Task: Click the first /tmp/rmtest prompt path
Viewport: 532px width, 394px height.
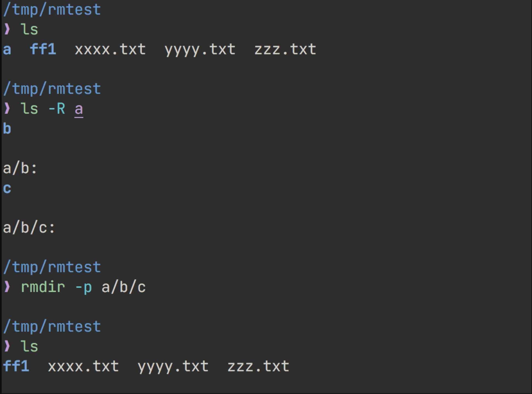Action: coord(52,10)
